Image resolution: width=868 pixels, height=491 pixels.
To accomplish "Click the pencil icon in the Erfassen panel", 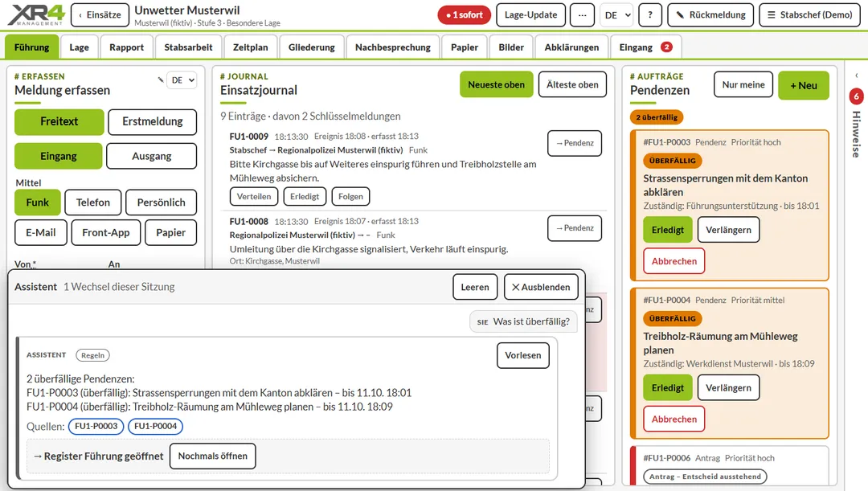I will click(161, 80).
